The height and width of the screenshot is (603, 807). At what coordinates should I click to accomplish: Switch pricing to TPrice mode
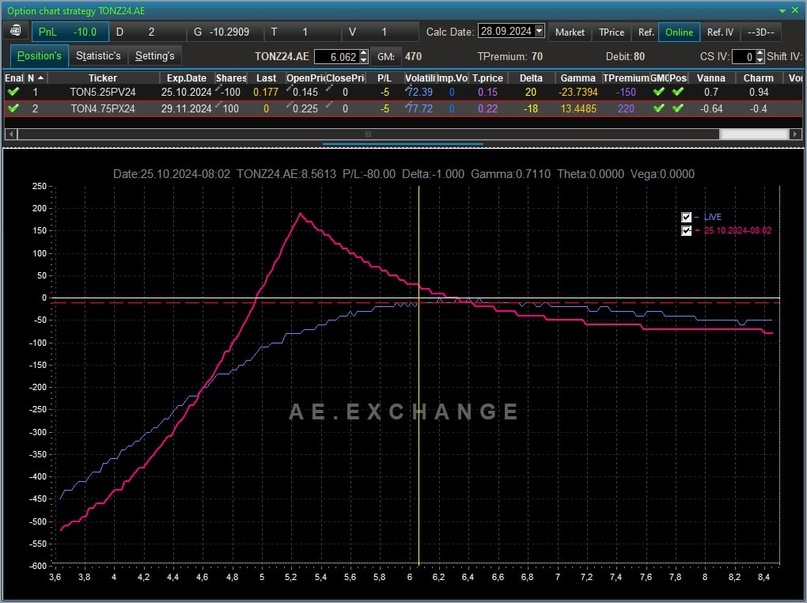click(611, 32)
